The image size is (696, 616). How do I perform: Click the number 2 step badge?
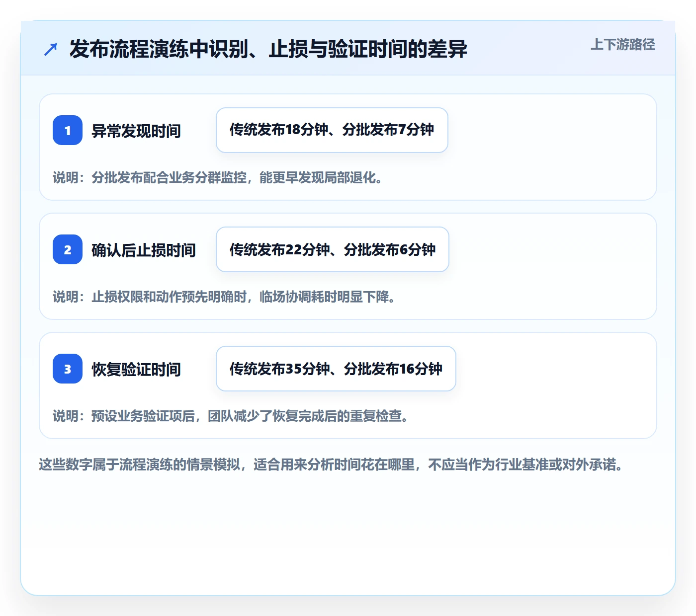coord(68,249)
